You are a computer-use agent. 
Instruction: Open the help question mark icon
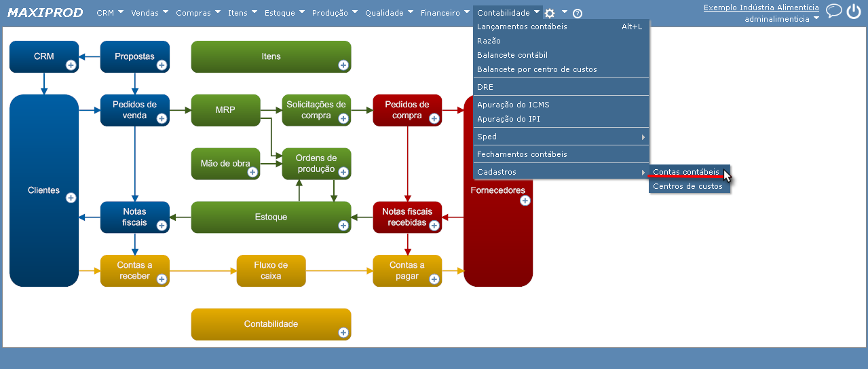578,14
